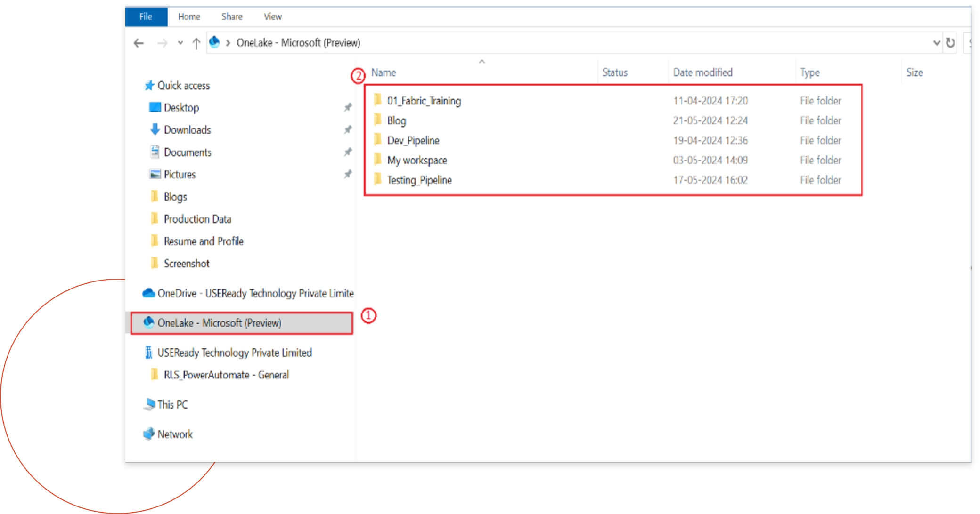The image size is (980, 514).
Task: Click the pin icon beside Pictures
Action: [x=348, y=174]
